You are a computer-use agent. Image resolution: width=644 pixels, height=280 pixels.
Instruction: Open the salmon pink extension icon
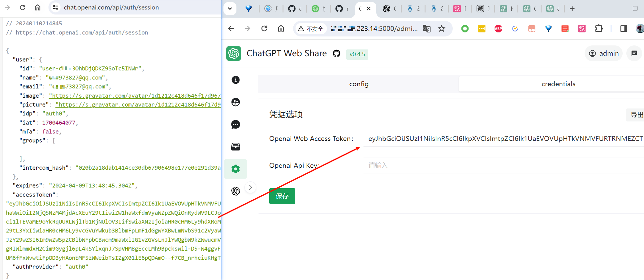(532, 29)
